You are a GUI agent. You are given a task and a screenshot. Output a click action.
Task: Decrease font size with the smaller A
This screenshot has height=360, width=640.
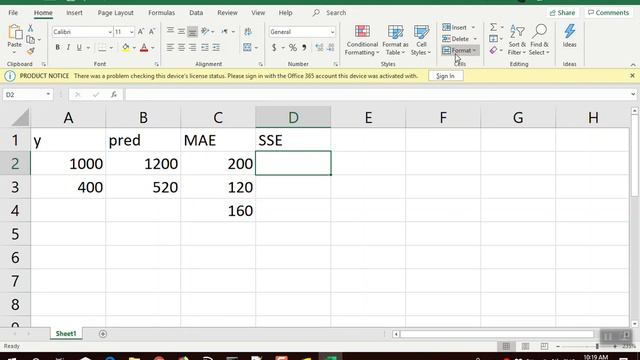pyautogui.click(x=152, y=32)
